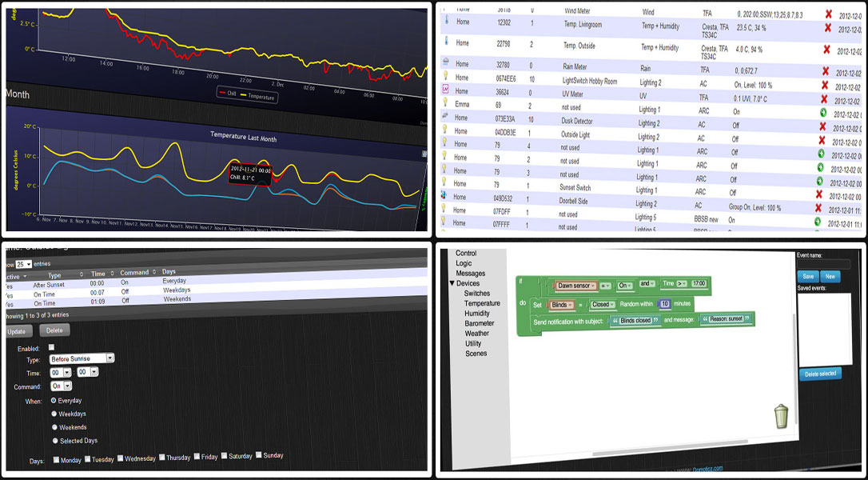Click the Event name input field

point(823,264)
